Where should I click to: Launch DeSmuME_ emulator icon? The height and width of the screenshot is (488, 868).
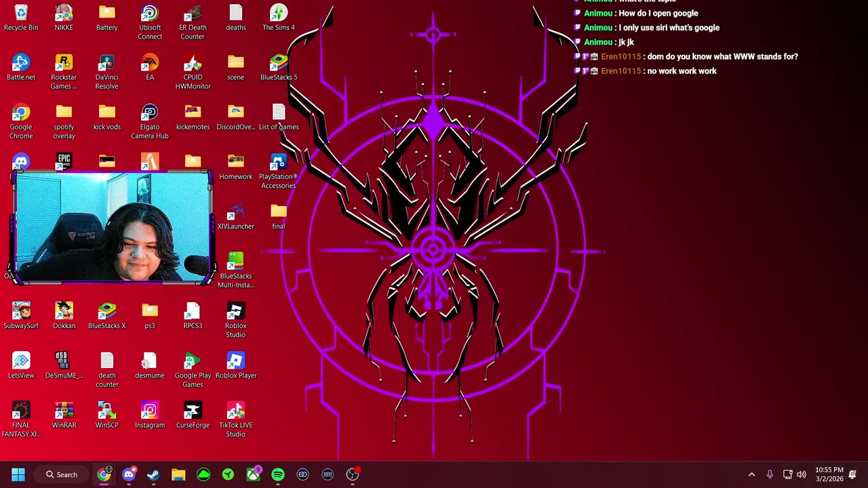tap(64, 366)
